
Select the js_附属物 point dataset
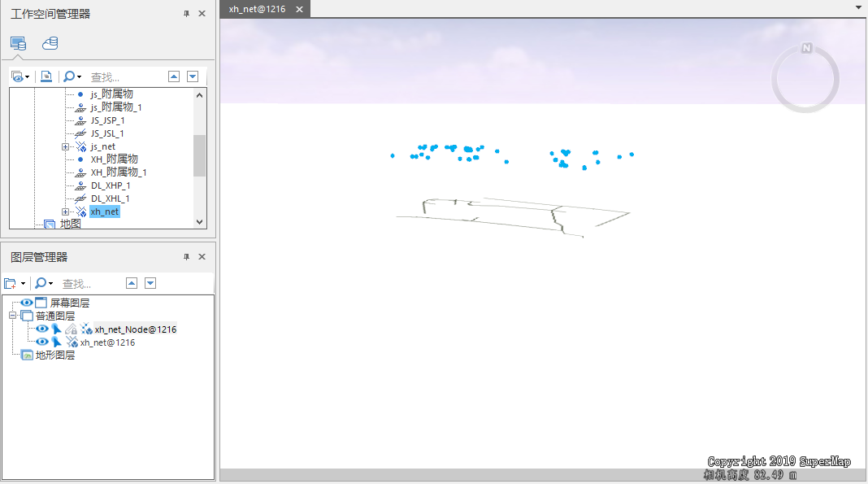coord(111,94)
